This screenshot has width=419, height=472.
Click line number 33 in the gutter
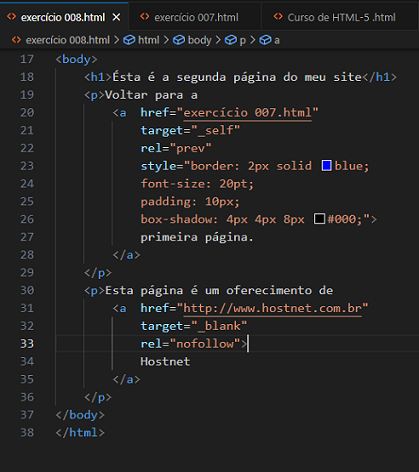pos(27,344)
